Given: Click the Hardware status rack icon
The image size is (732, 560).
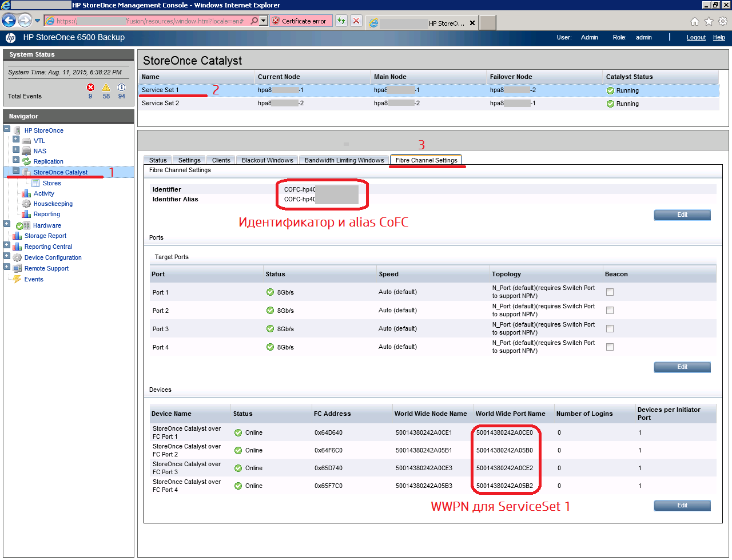Looking at the screenshot, I should tap(23, 225).
